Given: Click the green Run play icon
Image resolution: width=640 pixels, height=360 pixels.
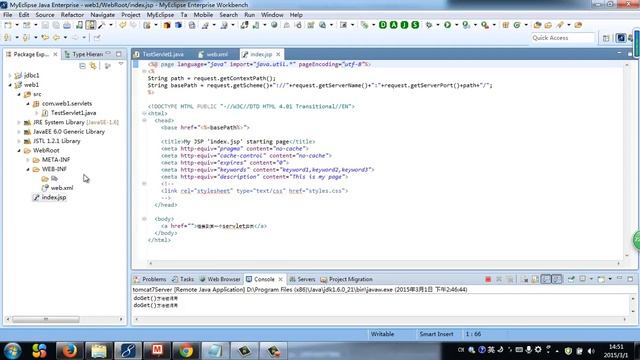Looking at the screenshot, I should tap(447, 25).
